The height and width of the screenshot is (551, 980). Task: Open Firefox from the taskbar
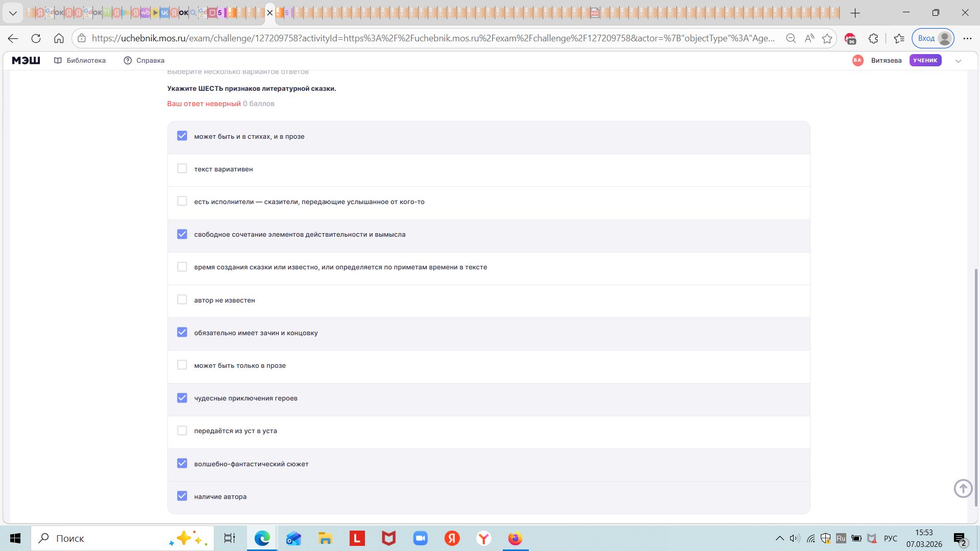click(x=515, y=538)
